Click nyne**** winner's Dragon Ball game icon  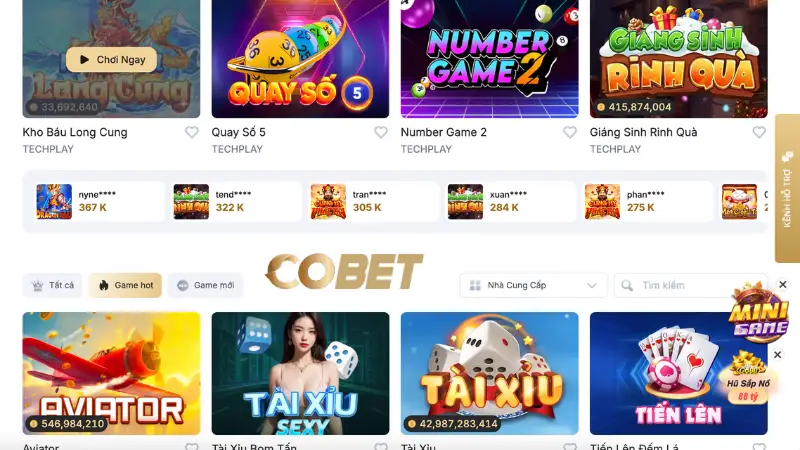54,202
